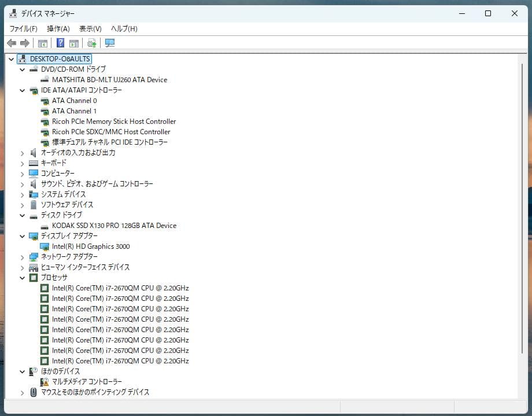Screen dimensions: 532x416
Task: Open the 表示(V) menu
Action: click(x=90, y=28)
